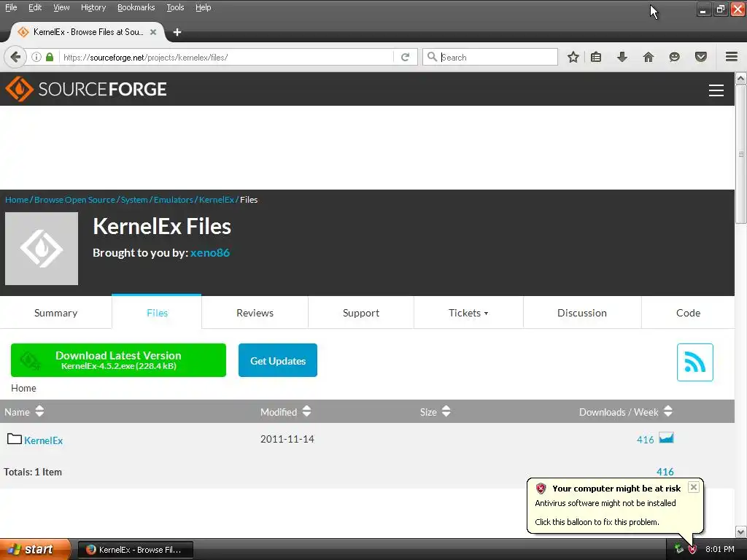This screenshot has width=747, height=560.
Task: Click the SourceForge logo
Action: coord(86,89)
